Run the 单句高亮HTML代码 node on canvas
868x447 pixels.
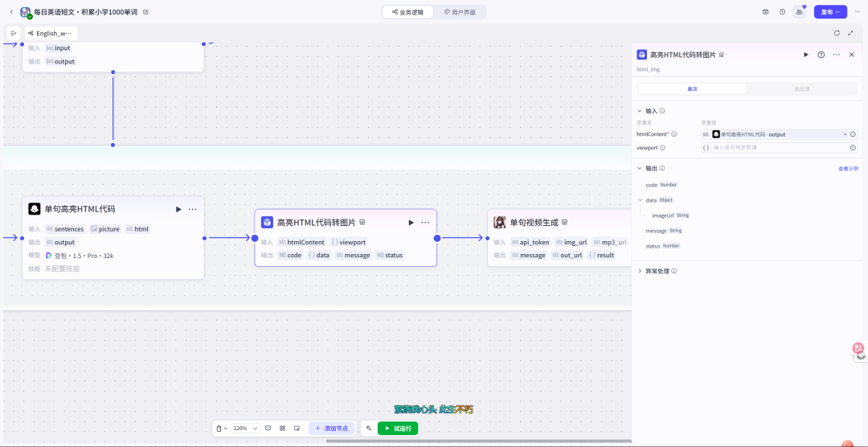click(178, 209)
